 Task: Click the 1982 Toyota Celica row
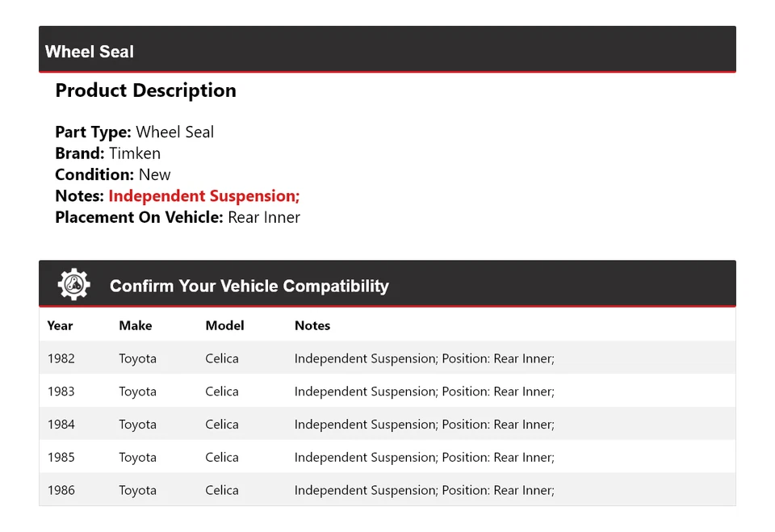click(387, 358)
